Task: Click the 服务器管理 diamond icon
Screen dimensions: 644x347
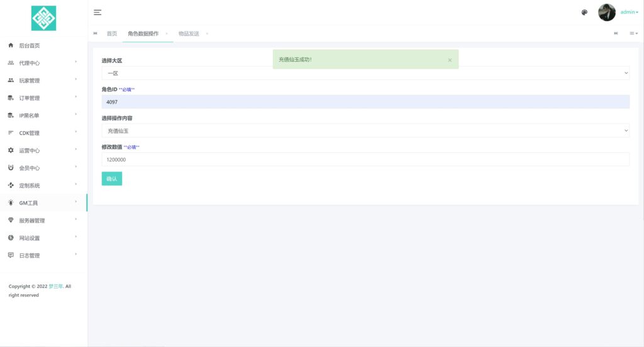Action: click(x=11, y=221)
